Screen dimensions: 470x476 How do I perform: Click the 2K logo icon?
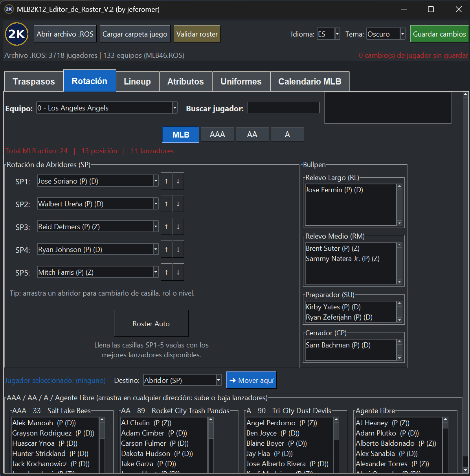pyautogui.click(x=17, y=34)
